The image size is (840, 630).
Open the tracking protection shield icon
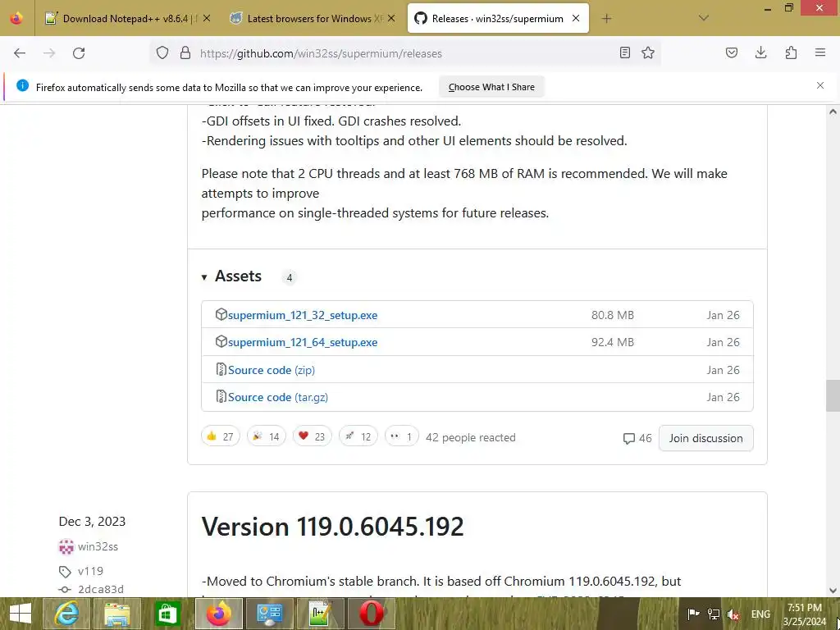pos(162,53)
